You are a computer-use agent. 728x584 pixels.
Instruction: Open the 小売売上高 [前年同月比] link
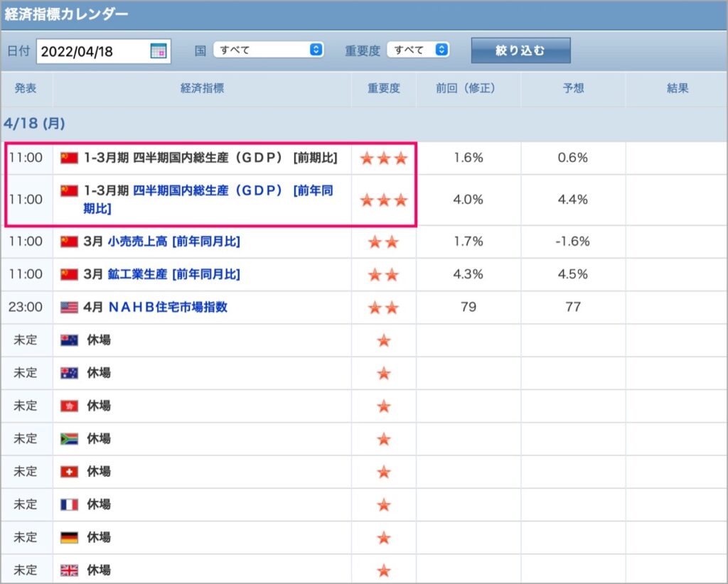tap(173, 242)
